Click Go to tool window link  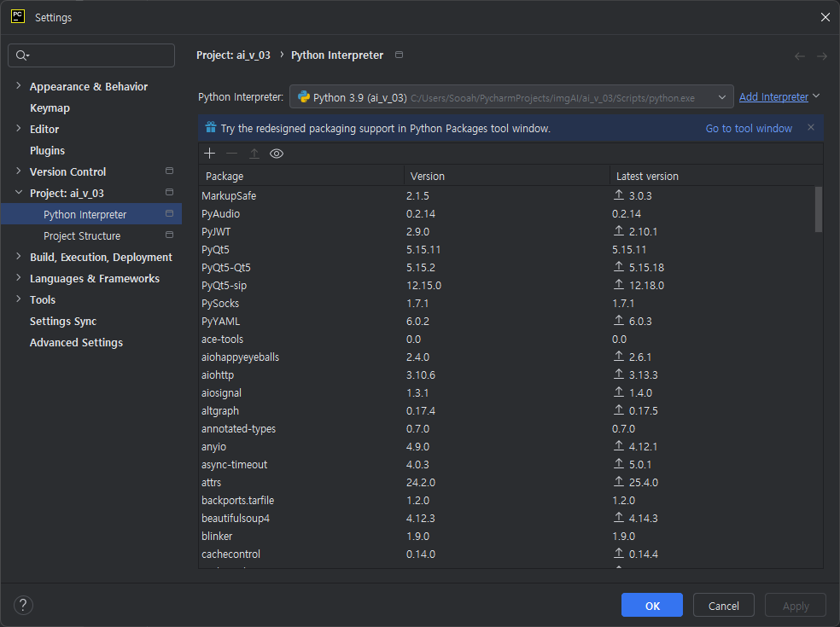click(749, 129)
